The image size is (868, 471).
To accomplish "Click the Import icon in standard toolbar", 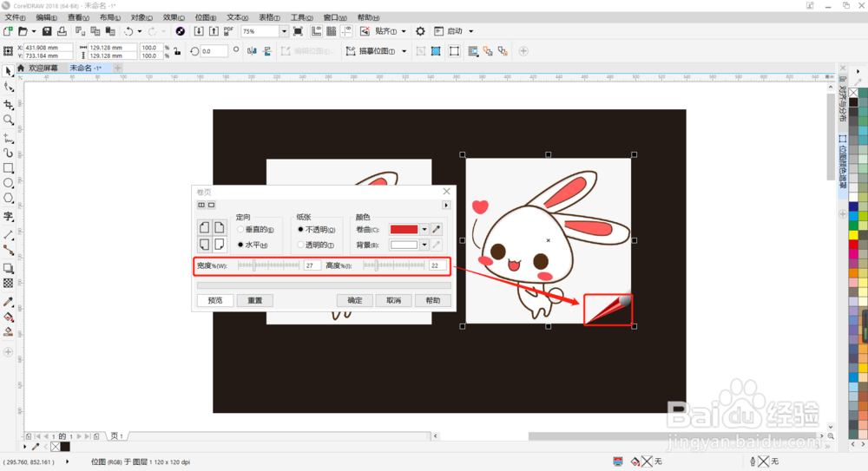I will tap(199, 31).
